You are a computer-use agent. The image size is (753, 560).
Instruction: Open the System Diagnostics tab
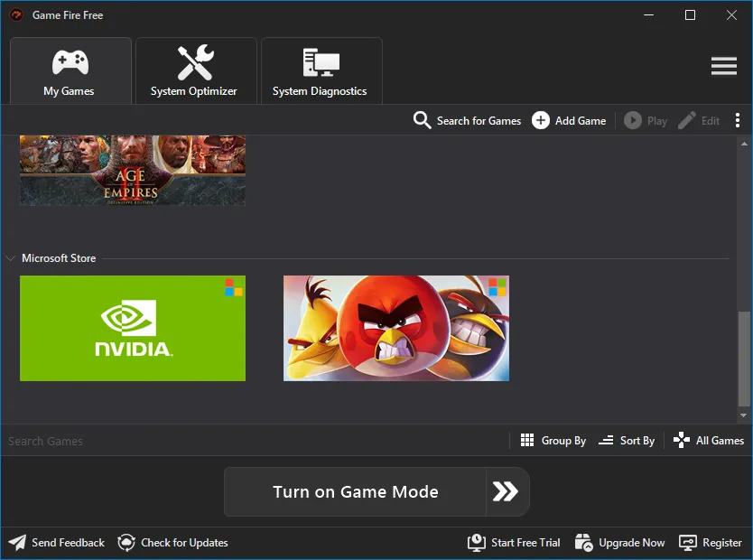(321, 70)
